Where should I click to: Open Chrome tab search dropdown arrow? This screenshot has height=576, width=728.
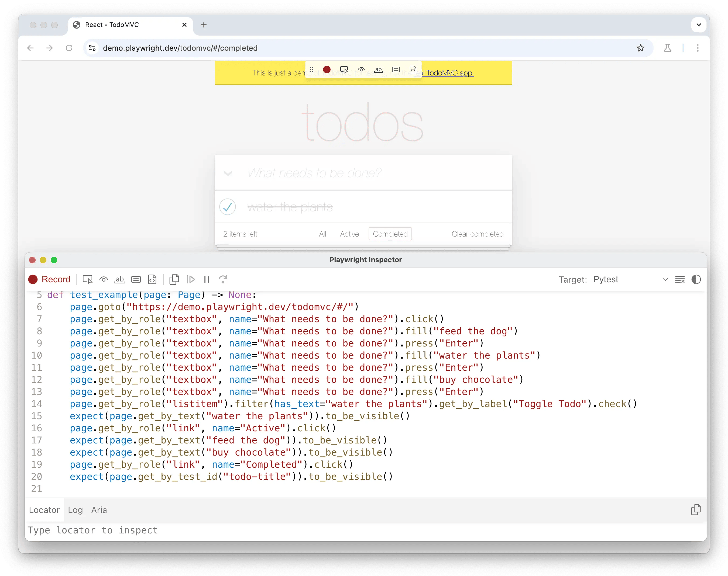[699, 25]
